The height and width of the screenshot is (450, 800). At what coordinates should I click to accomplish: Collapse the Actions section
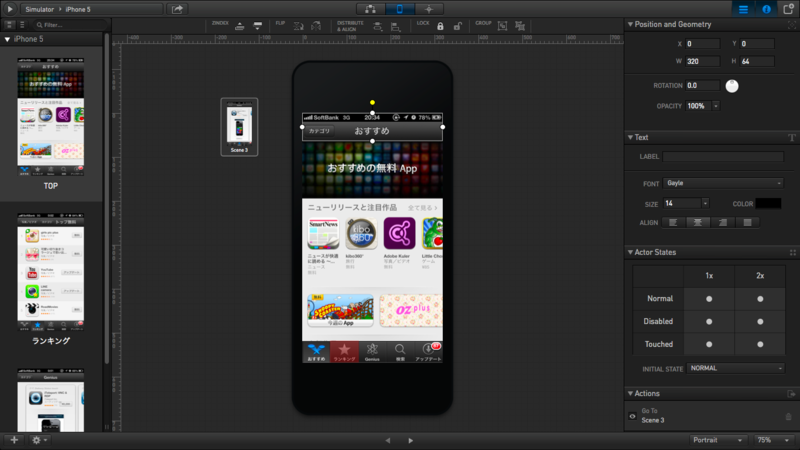pos(631,394)
